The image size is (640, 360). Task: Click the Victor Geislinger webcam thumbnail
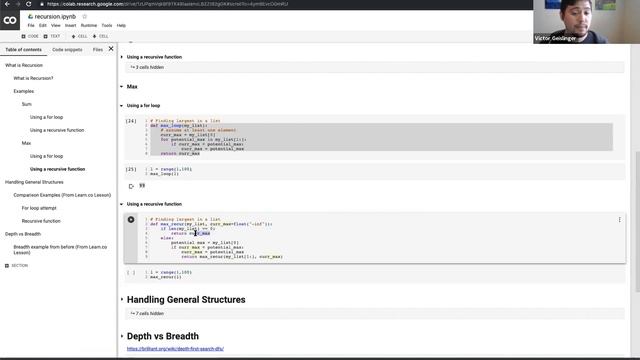[586, 22]
